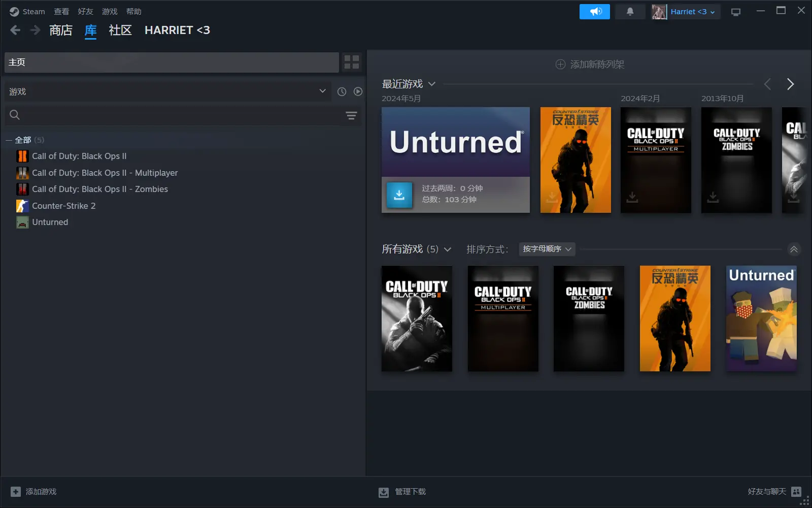Click the blue megaphone announcements button
Image resolution: width=812 pixels, height=508 pixels.
click(595, 12)
